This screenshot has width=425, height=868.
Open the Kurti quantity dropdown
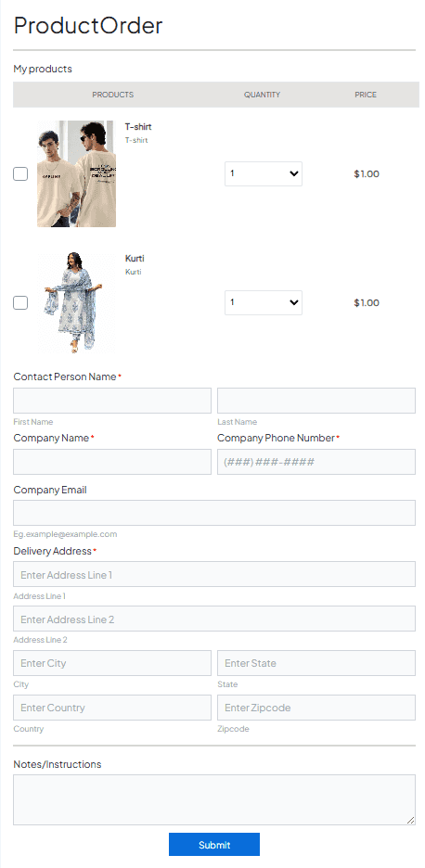[x=264, y=303]
